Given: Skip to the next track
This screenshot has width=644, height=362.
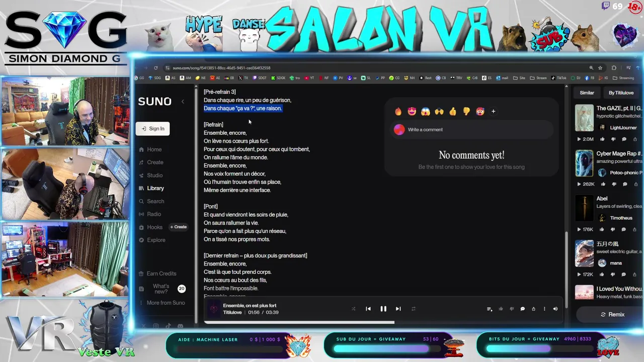Looking at the screenshot, I should 398,309.
